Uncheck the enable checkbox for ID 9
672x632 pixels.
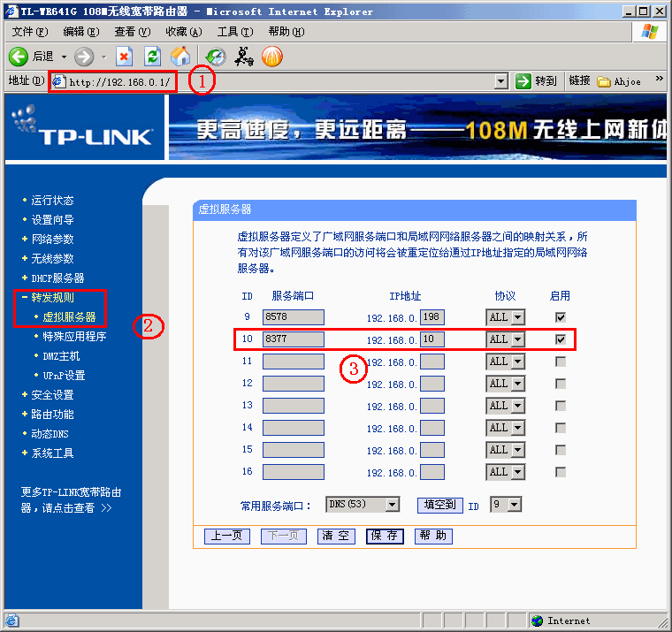(561, 317)
